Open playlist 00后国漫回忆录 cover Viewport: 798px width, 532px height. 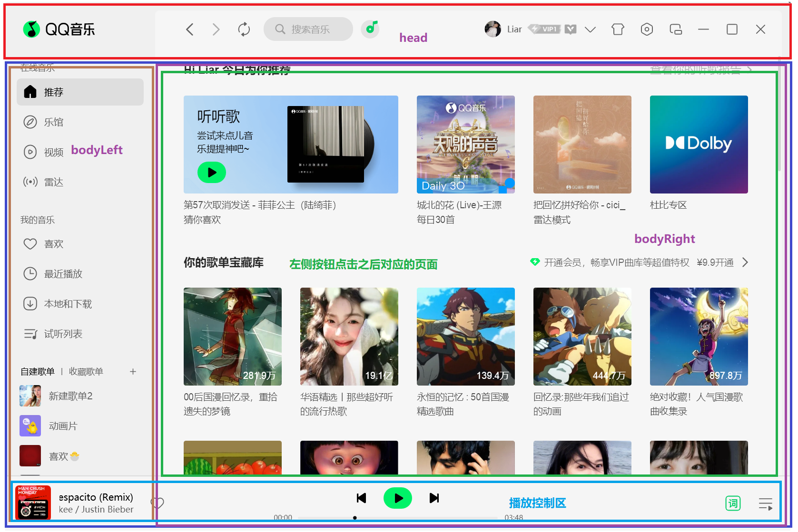(x=233, y=337)
